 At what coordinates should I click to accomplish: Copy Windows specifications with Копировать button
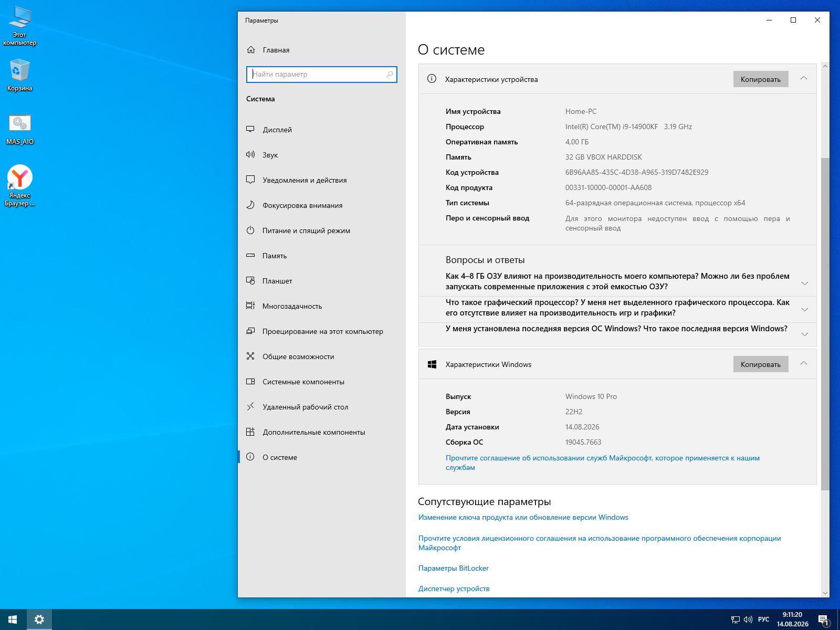761,364
